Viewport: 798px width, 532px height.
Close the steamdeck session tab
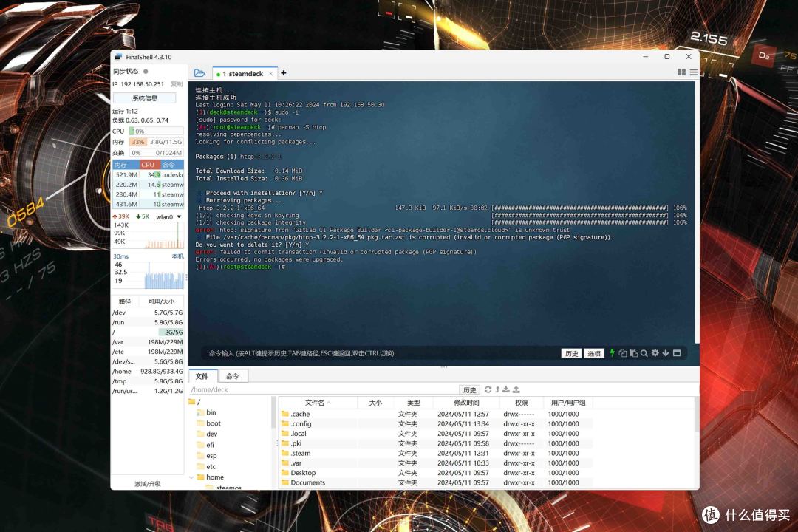tap(270, 74)
